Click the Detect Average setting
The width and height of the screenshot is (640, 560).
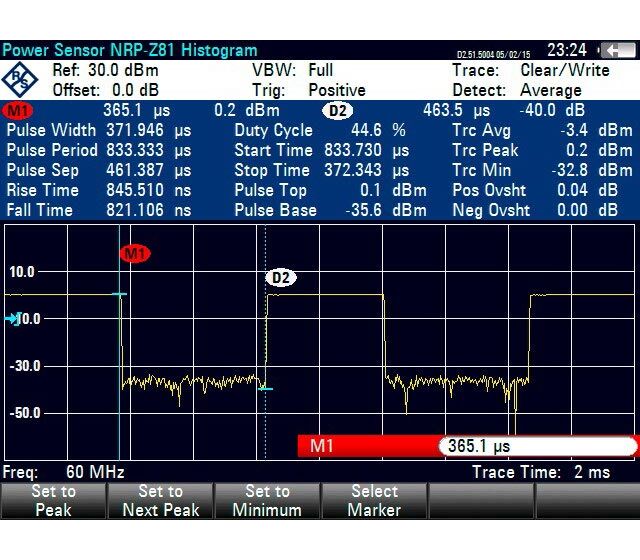tap(530, 90)
